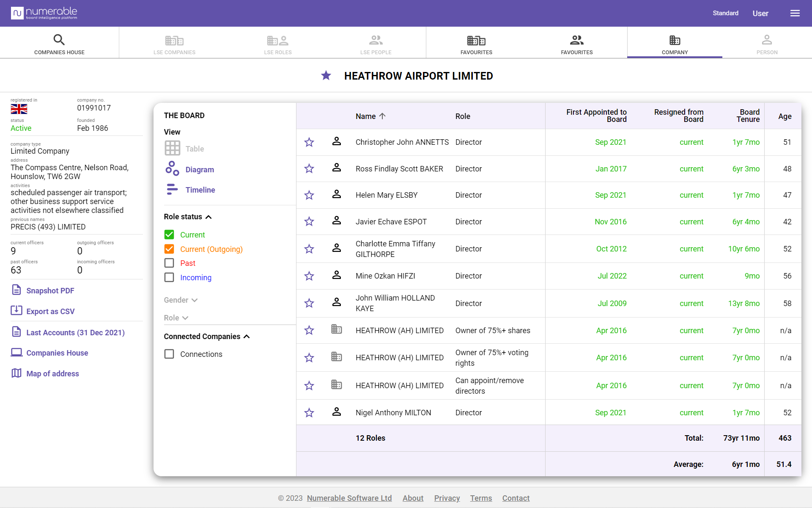
Task: Click the Snapshot PDF document icon
Action: point(16,290)
